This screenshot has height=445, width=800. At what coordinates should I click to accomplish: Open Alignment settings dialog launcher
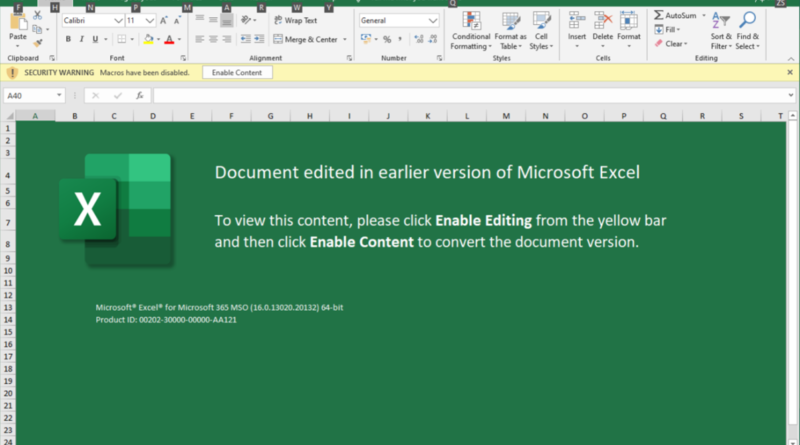click(x=349, y=58)
